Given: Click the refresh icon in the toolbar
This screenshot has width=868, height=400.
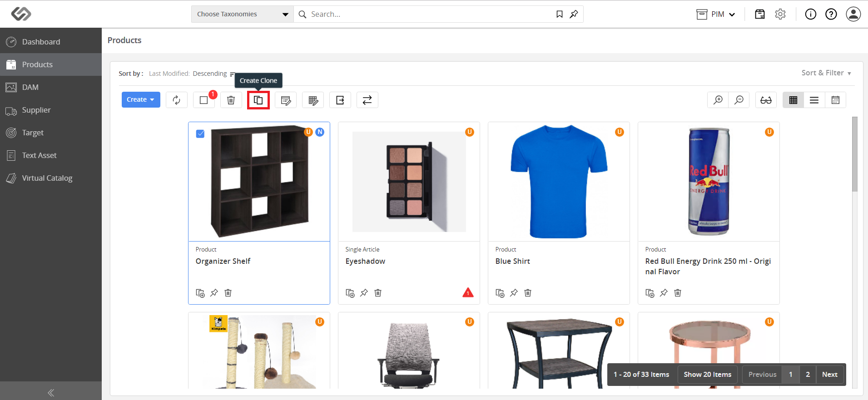Looking at the screenshot, I should click(x=177, y=100).
